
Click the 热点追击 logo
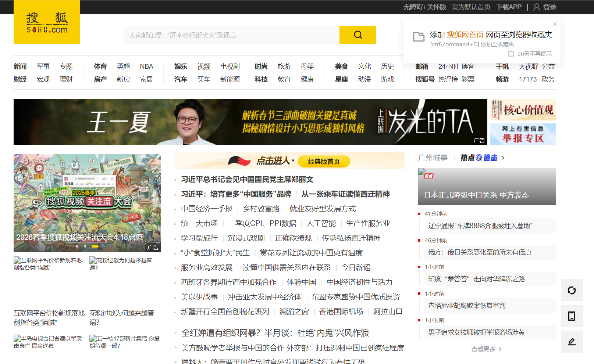(479, 158)
